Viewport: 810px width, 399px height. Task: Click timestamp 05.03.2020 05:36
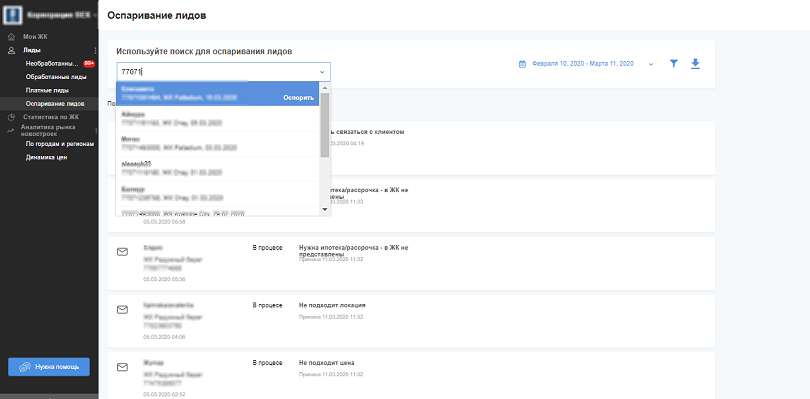[x=164, y=279]
